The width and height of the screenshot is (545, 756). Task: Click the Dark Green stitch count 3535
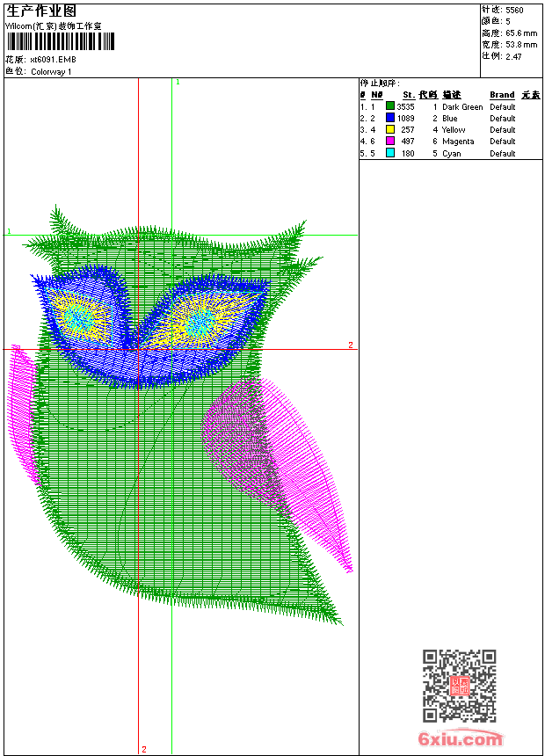click(x=405, y=106)
